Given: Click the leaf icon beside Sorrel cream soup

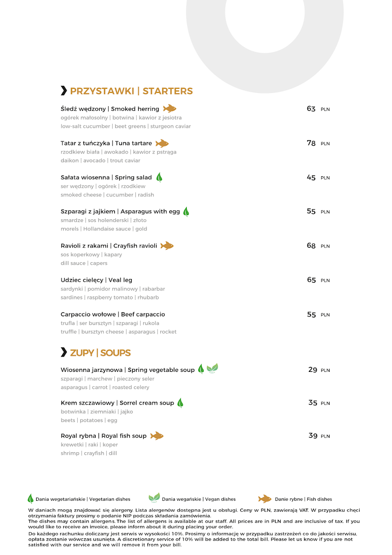Looking at the screenshot, I should click(180, 403).
